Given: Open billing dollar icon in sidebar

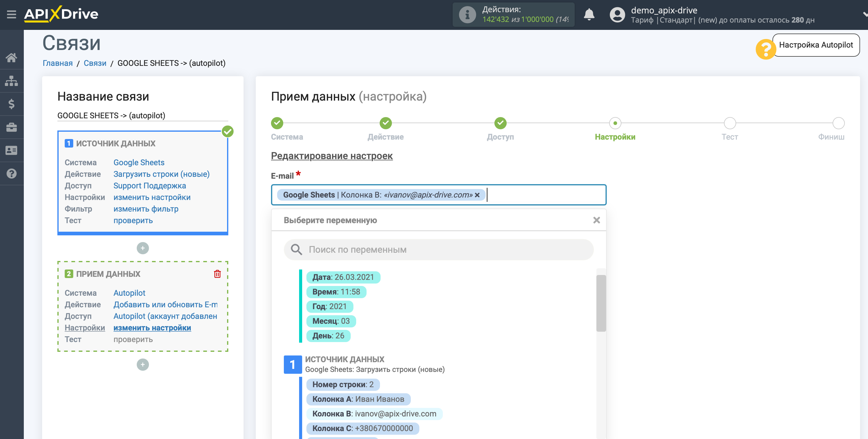Looking at the screenshot, I should click(12, 104).
